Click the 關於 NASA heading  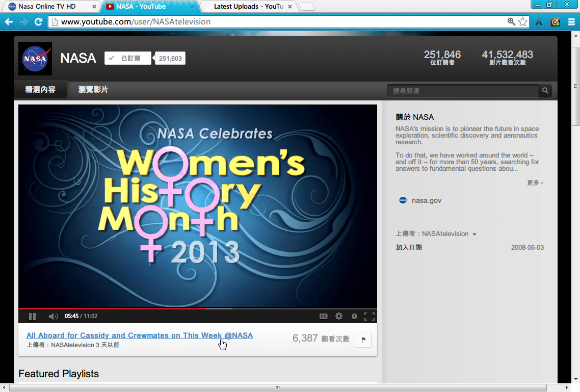point(415,117)
